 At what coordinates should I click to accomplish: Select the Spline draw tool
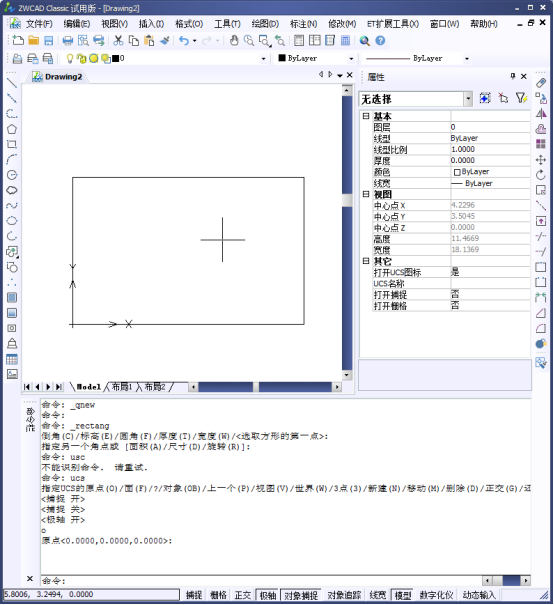tap(12, 205)
